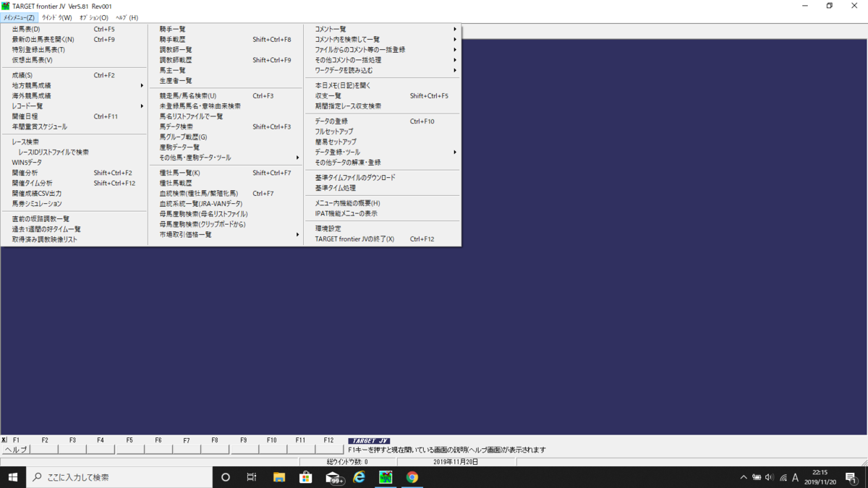Show hidden system tray icons
Viewport: 868px width, 488px height.
tap(743, 477)
